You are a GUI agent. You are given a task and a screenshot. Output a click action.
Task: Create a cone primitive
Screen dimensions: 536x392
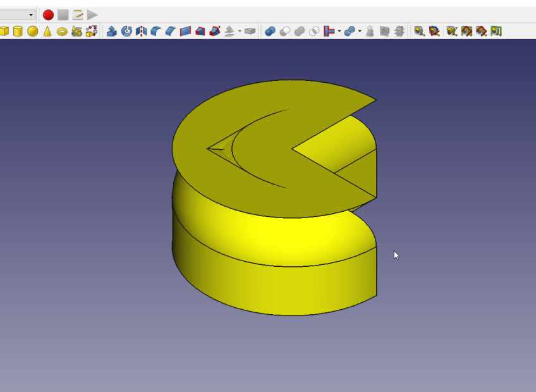(x=47, y=32)
